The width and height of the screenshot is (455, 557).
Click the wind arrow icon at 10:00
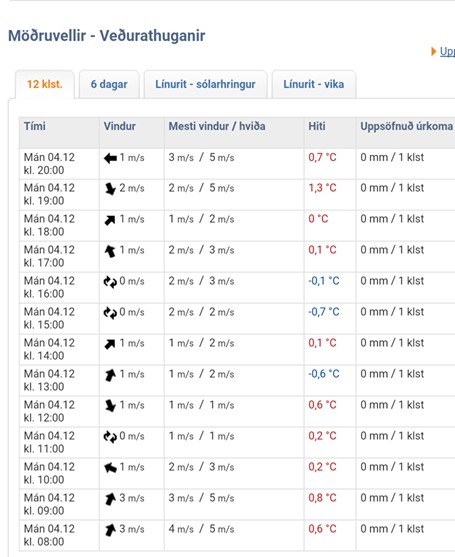point(110,468)
